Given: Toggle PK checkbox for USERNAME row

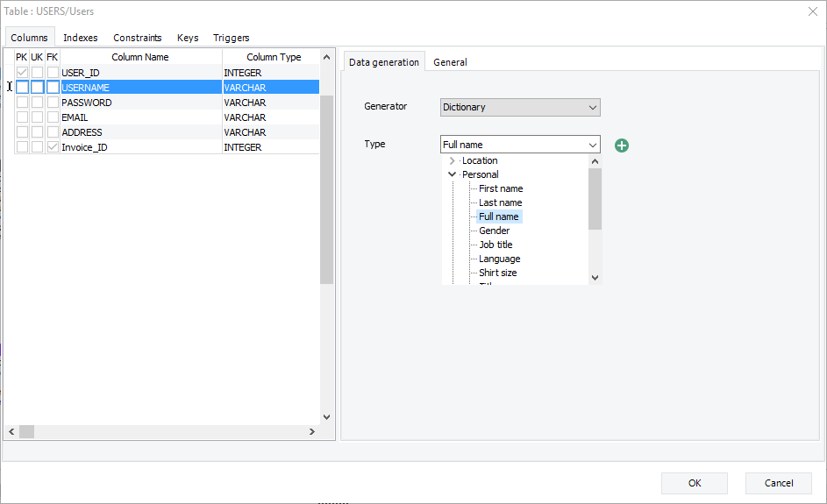Looking at the screenshot, I should (x=22, y=88).
